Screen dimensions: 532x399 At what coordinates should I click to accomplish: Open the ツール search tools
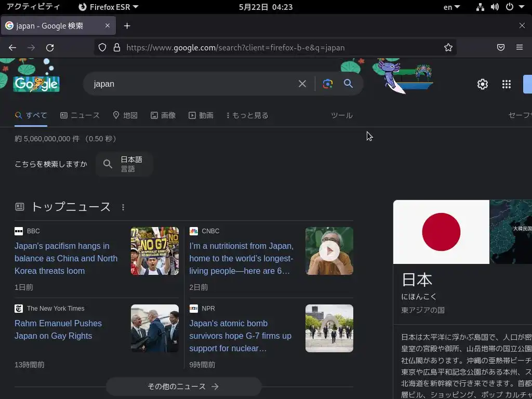[x=342, y=115]
